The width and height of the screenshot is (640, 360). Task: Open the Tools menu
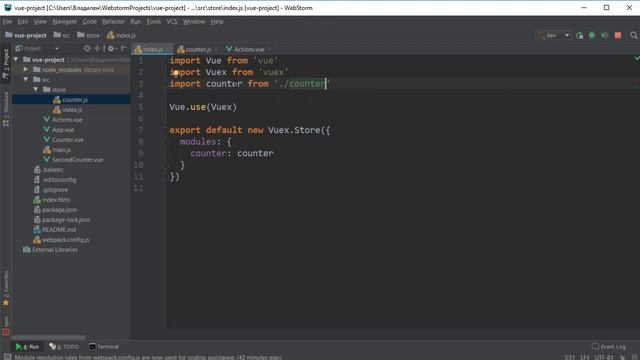pos(153,22)
